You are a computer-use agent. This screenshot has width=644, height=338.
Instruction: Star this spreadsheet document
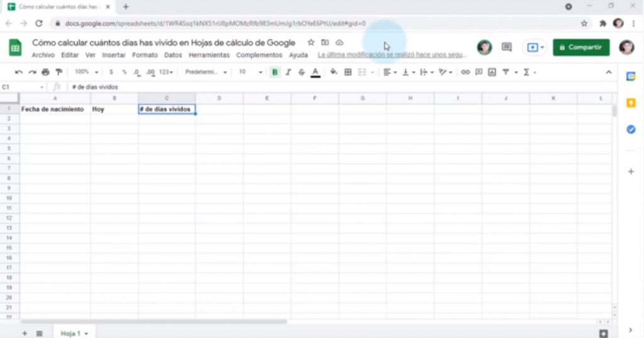(311, 43)
